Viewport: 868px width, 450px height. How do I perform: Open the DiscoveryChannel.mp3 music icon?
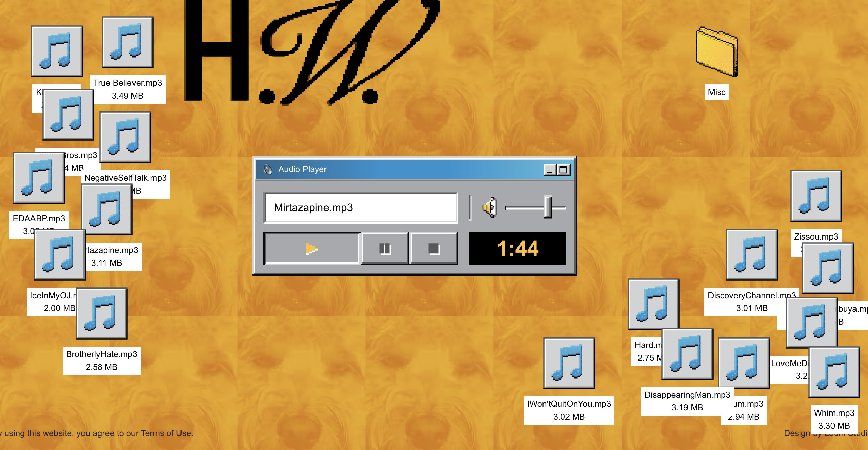752,255
